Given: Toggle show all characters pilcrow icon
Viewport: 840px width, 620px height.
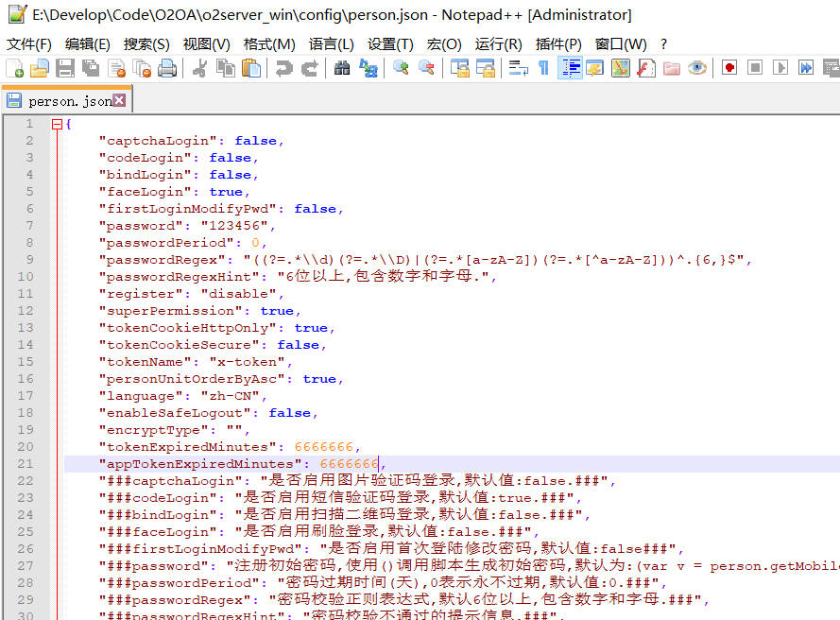Looking at the screenshot, I should [x=543, y=68].
